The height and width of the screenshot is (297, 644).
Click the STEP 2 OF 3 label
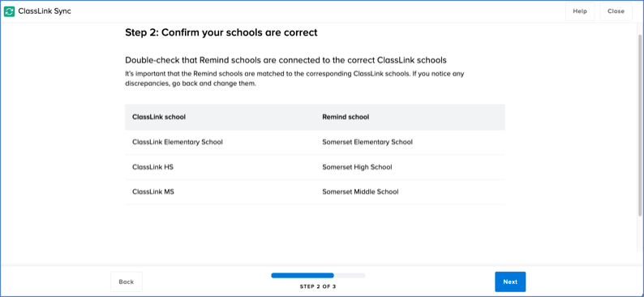[x=318, y=286]
